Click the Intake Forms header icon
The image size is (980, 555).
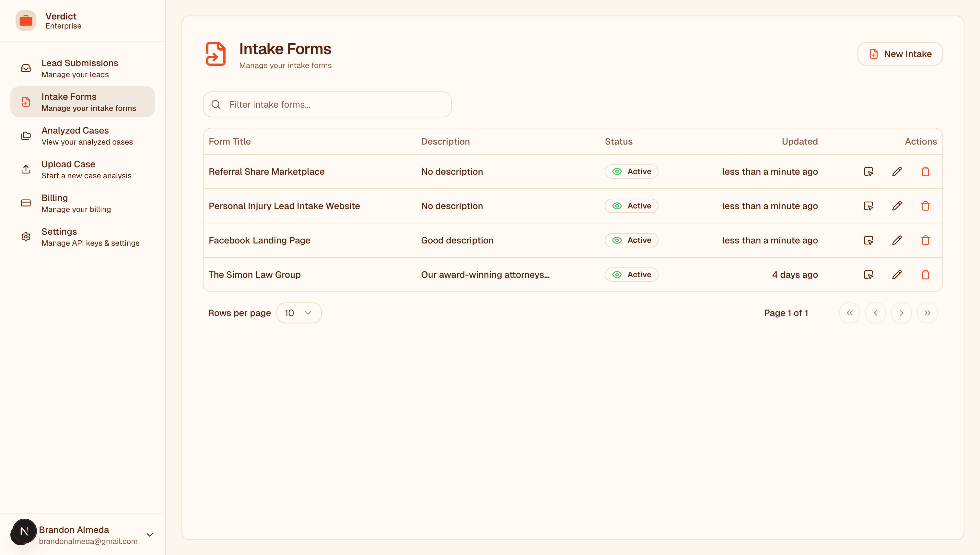(x=216, y=54)
